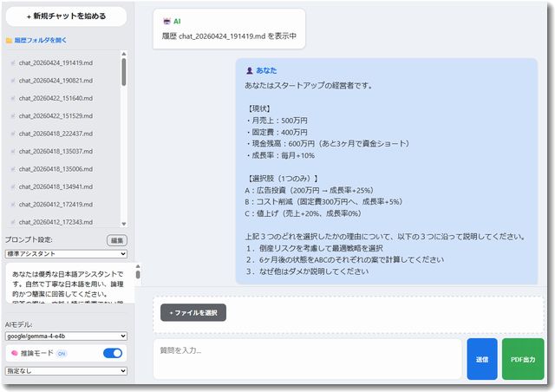Image resolution: width=555 pixels, height=392 pixels.
Task: Click the pink brain icon for 推論モード
Action: point(15,353)
